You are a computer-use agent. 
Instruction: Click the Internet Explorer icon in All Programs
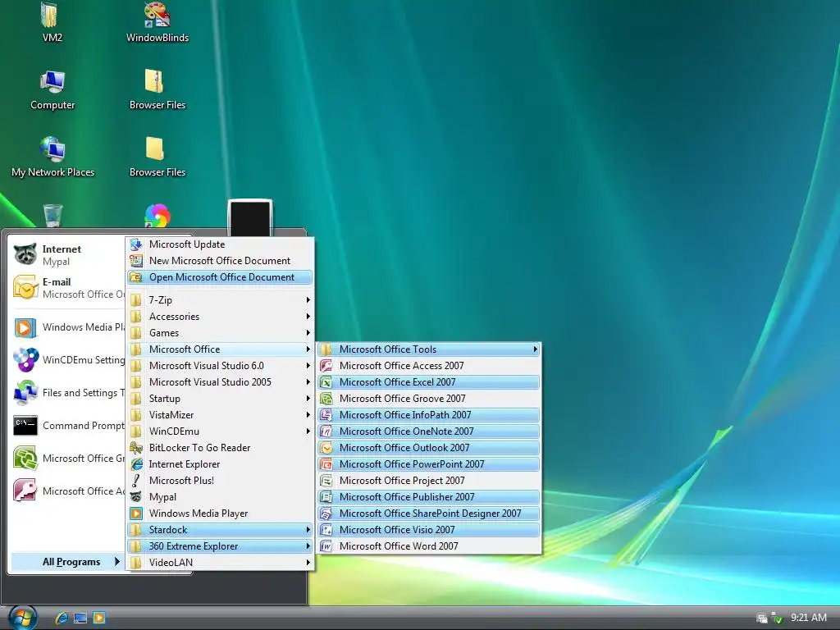click(x=136, y=464)
